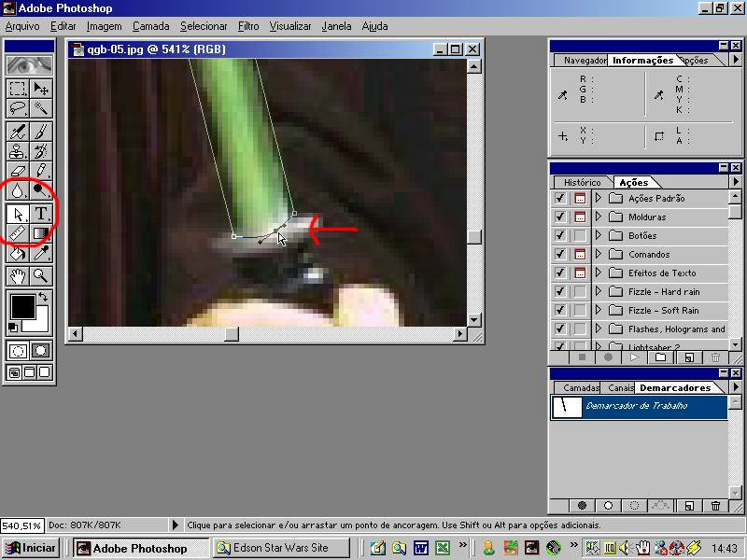Select the Measure tool

(x=18, y=234)
